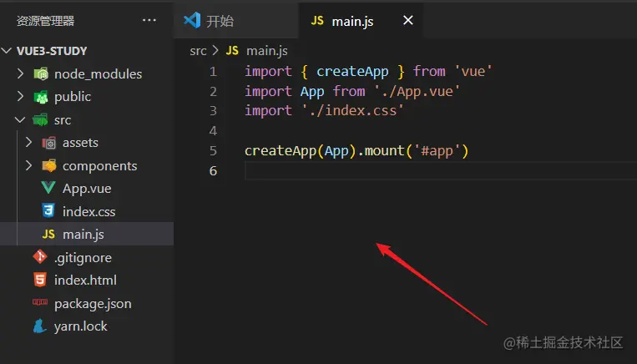Image resolution: width=637 pixels, height=364 pixels.
Task: Open the .gitignore file
Action: pos(83,258)
